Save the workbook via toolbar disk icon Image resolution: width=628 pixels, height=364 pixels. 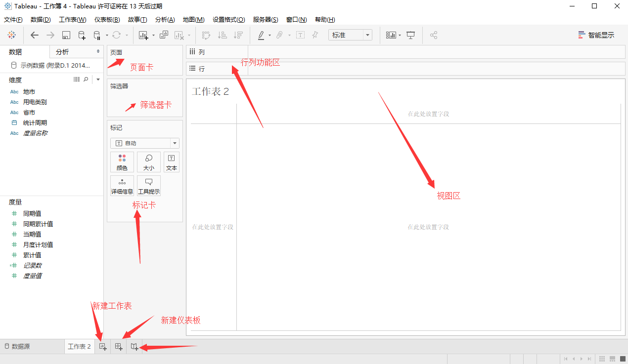pyautogui.click(x=66, y=35)
